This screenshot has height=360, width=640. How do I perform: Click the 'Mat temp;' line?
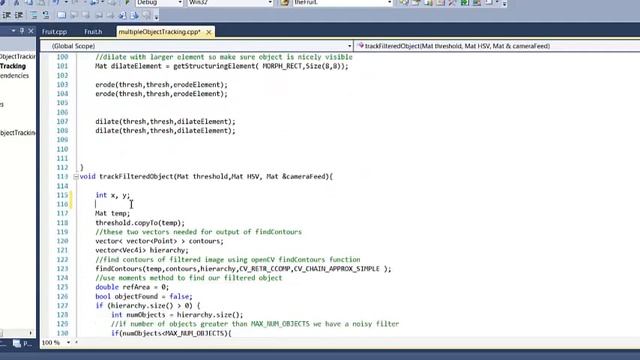[113, 213]
